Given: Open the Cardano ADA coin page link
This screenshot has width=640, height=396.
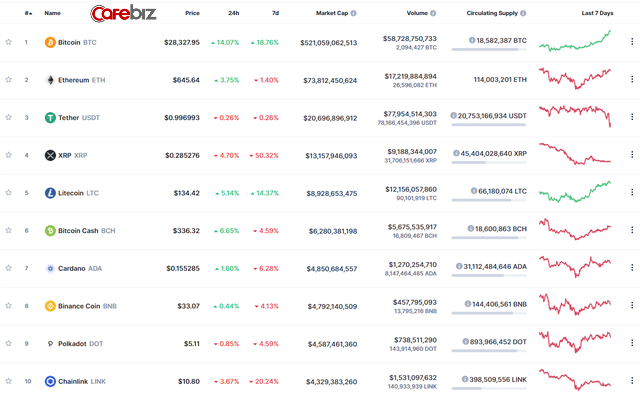Looking at the screenshot, I should point(80,268).
